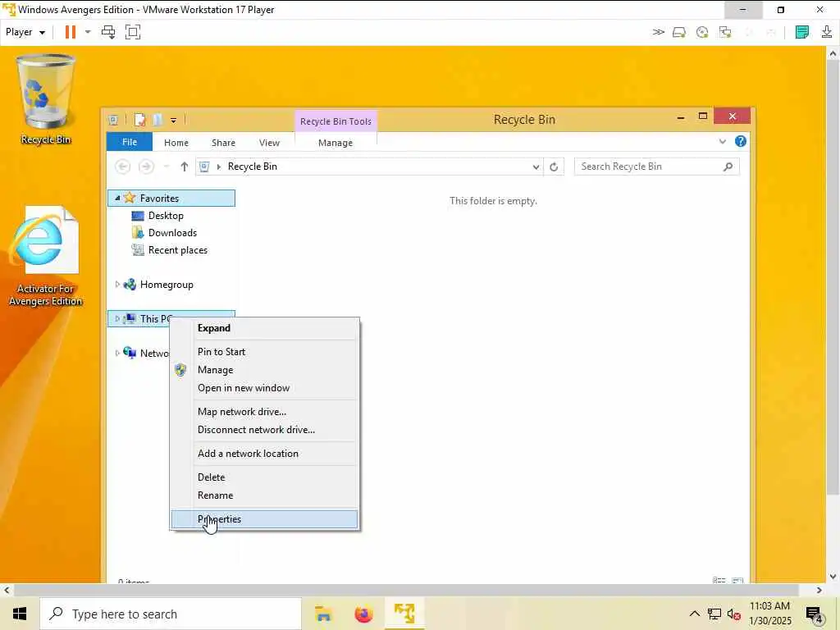This screenshot has height=630, width=840.
Task: Open Explorer Help question mark icon
Action: point(741,141)
